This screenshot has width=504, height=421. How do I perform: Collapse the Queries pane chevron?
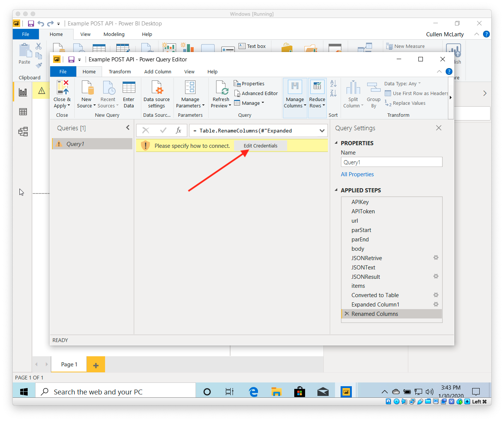coord(128,128)
